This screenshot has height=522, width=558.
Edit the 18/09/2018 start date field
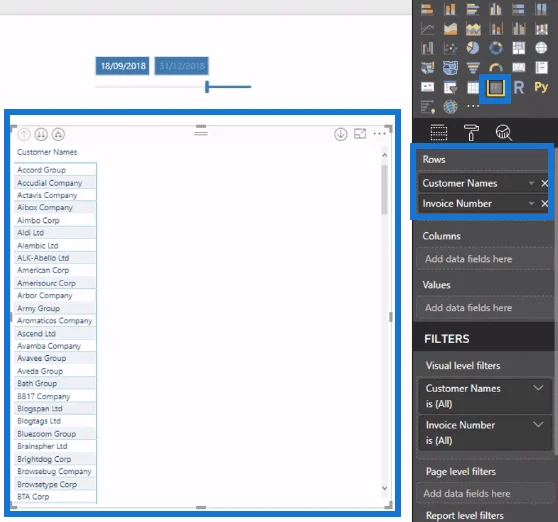(x=123, y=66)
